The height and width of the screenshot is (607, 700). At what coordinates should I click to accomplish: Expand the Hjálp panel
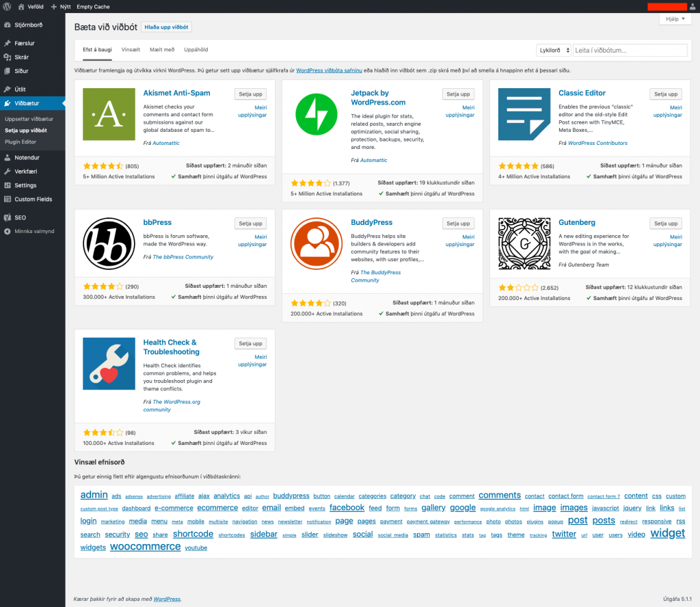click(674, 18)
